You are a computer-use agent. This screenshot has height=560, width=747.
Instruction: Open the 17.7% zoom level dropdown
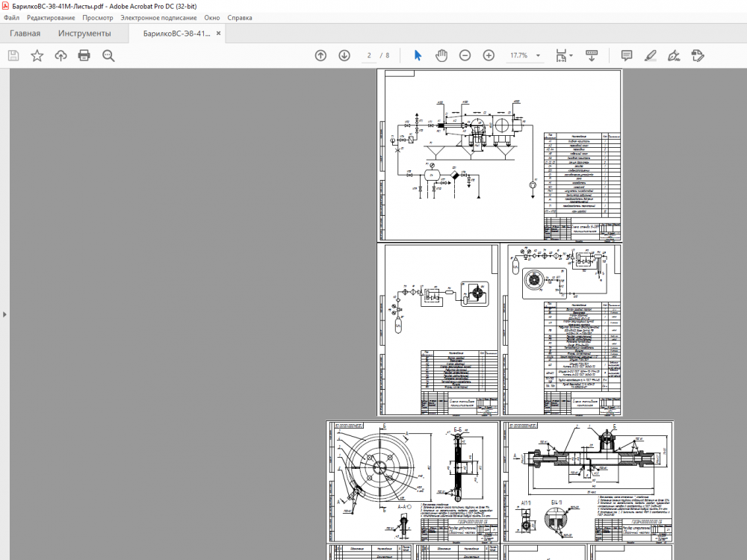pos(538,55)
